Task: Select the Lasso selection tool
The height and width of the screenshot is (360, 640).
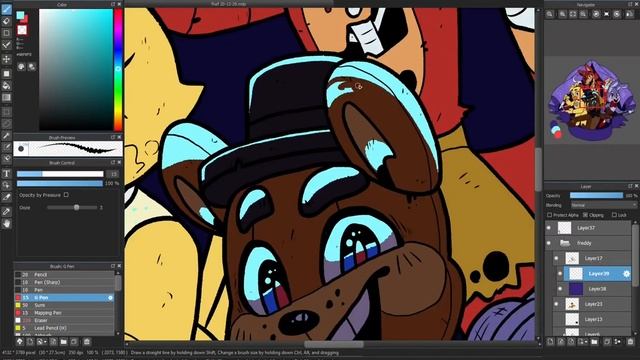Action: [x=7, y=123]
